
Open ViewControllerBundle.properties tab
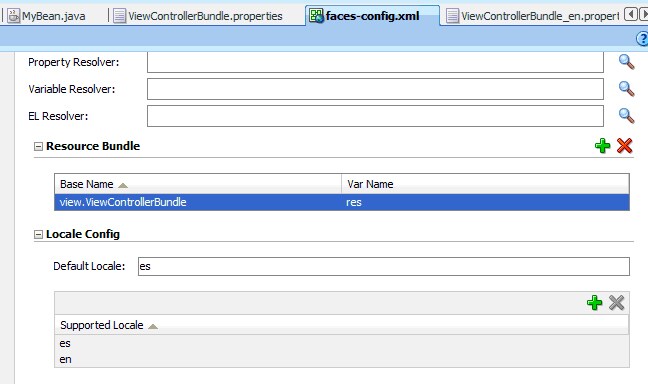[198, 16]
